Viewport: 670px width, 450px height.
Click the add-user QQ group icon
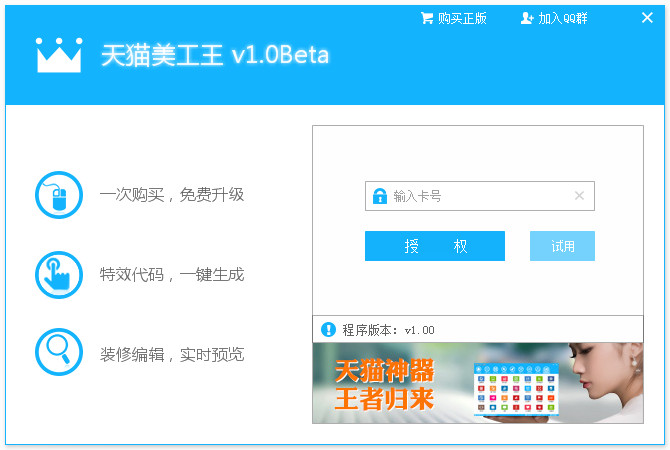pyautogui.click(x=527, y=18)
